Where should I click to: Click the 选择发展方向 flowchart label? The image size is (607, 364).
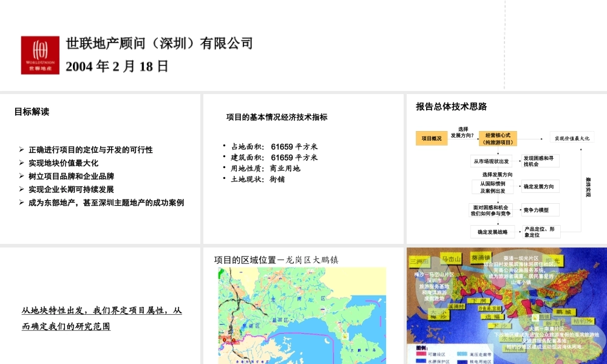coord(498,175)
